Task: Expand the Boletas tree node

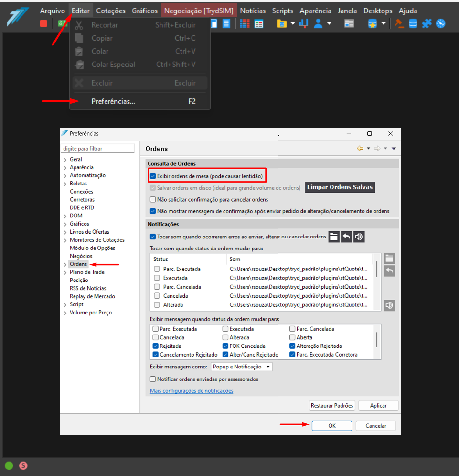Action: pos(65,184)
